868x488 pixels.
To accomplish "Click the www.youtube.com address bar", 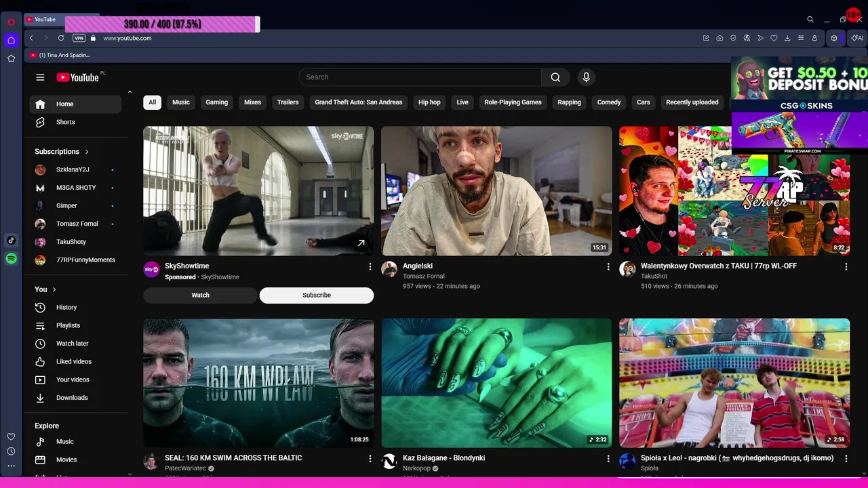I will click(127, 38).
